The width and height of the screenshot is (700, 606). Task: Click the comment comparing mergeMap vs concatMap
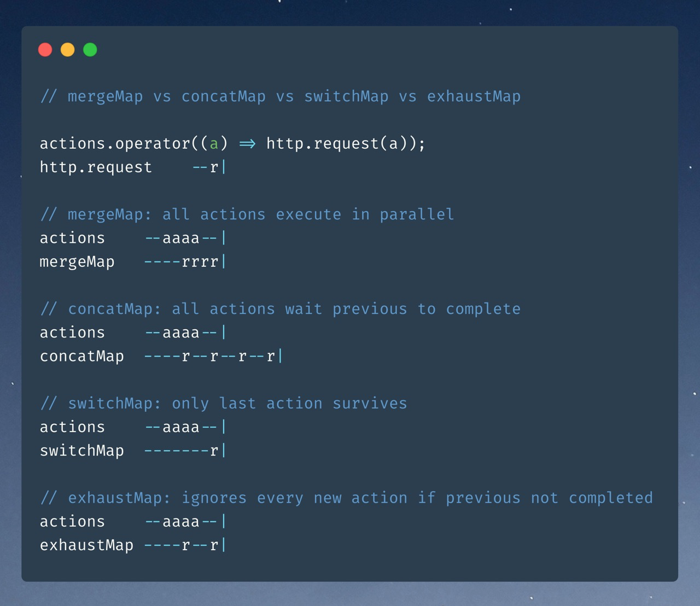[x=280, y=96]
